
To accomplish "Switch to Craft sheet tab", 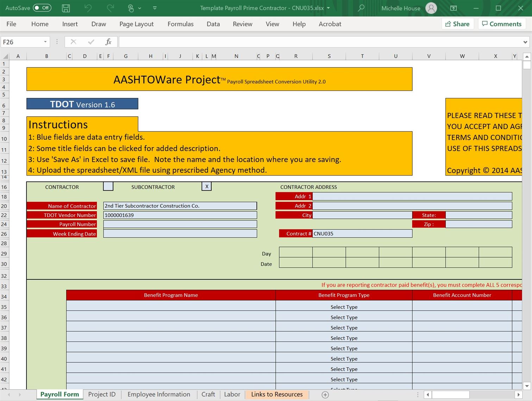I will pyautogui.click(x=208, y=394).
